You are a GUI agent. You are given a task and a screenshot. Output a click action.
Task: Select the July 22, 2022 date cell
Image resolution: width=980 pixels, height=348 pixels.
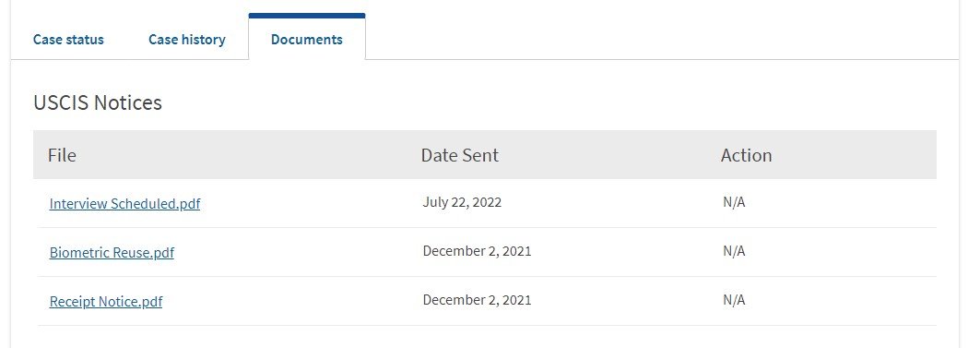(x=462, y=202)
